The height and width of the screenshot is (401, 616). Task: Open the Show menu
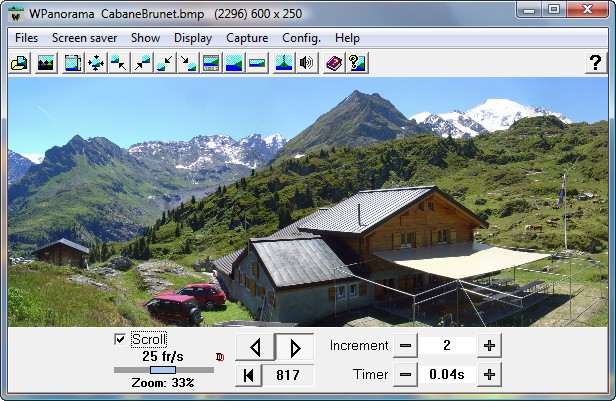point(145,38)
